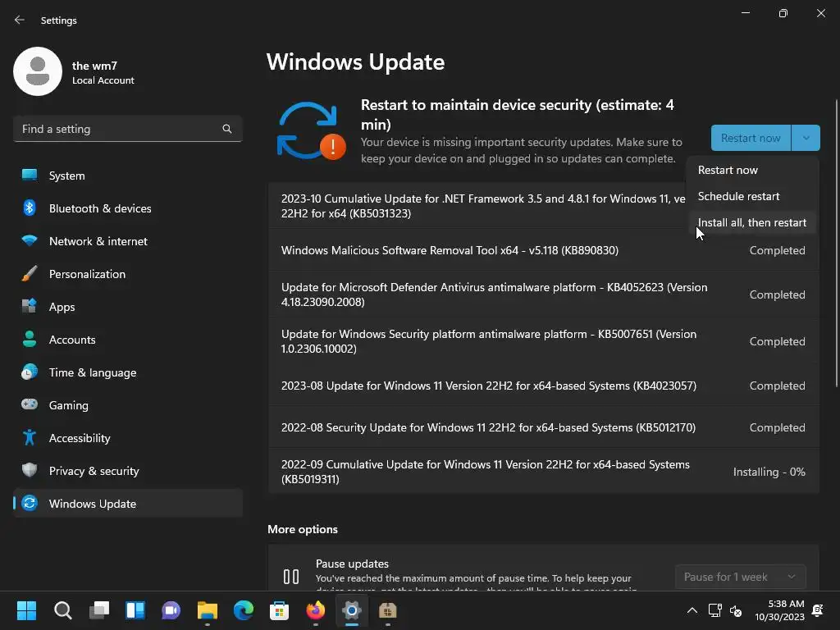Select Windows Security platform KB5007651 row

pyautogui.click(x=543, y=341)
